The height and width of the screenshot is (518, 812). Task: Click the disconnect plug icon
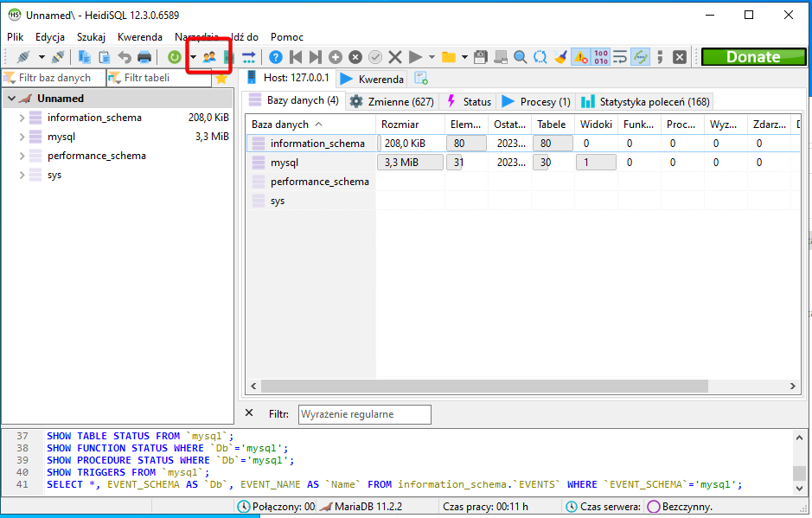click(58, 57)
